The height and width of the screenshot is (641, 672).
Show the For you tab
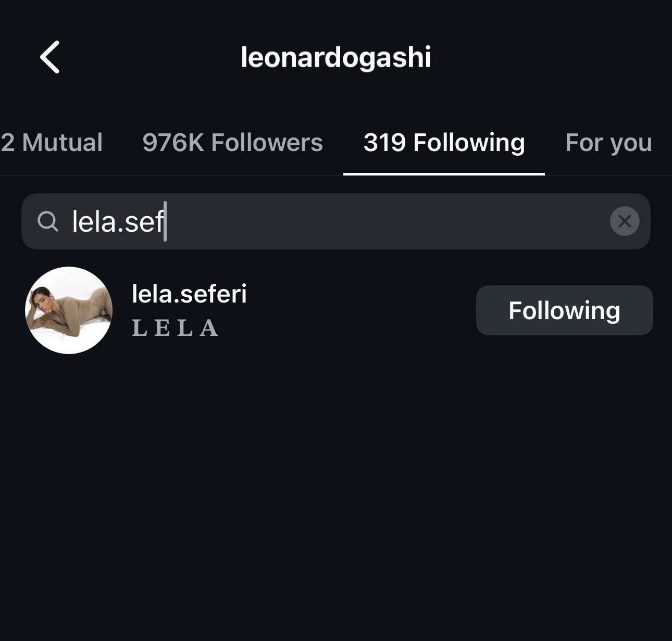[608, 143]
